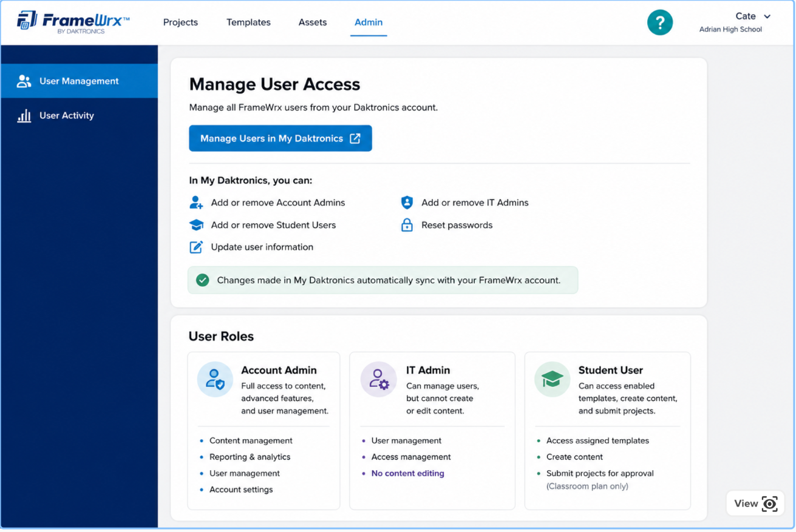Open User Activity in sidebar
The width and height of the screenshot is (796, 532).
[80, 116]
